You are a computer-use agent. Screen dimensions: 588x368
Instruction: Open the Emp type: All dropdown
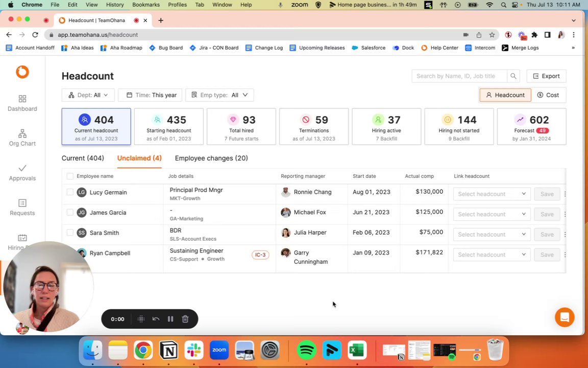click(220, 95)
